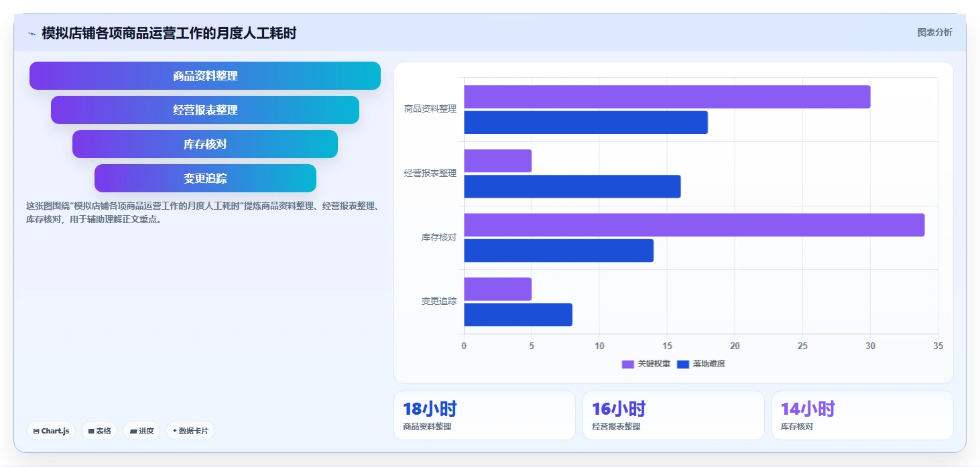Screen dimensions: 980x467
Task: Click the 14小时 data card
Action: coord(863,415)
